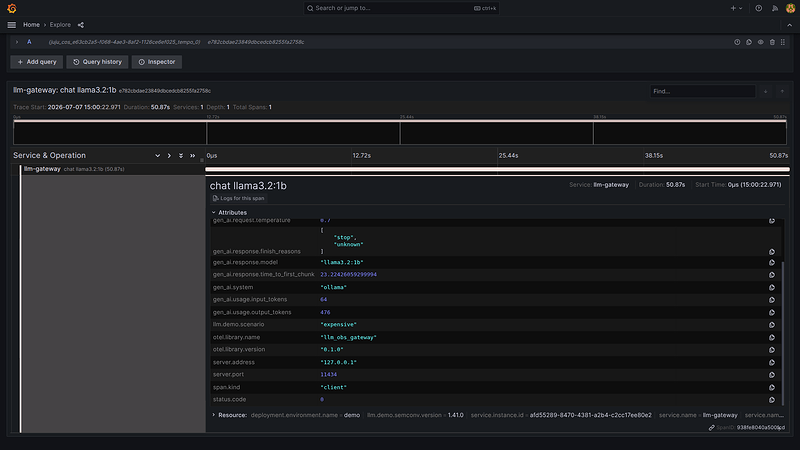Copy otel.library.version value

[772, 349]
